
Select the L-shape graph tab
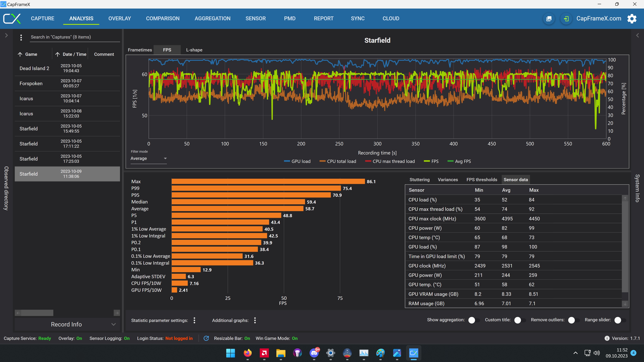point(194,50)
